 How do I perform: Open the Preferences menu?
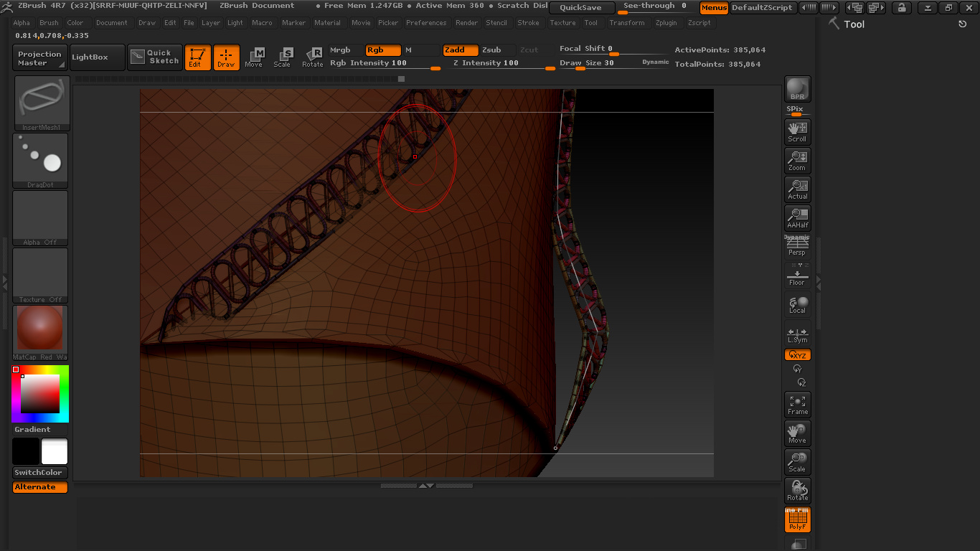[426, 23]
